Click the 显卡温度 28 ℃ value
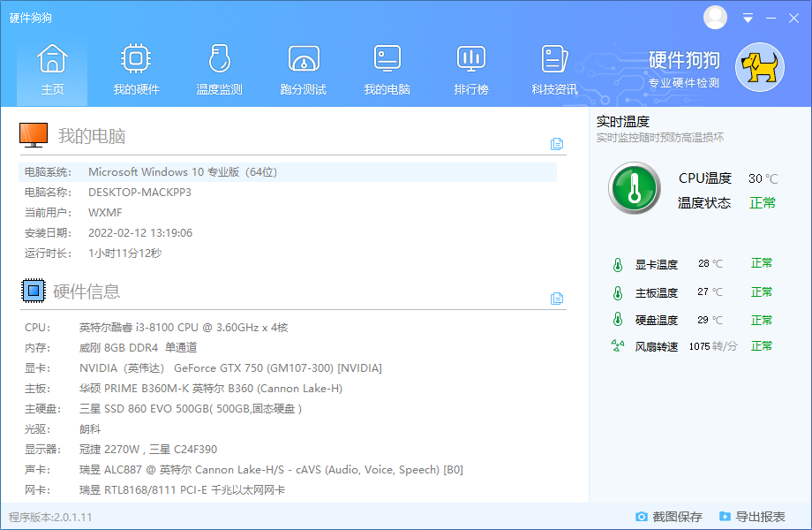This screenshot has height=530, width=812. click(710, 264)
